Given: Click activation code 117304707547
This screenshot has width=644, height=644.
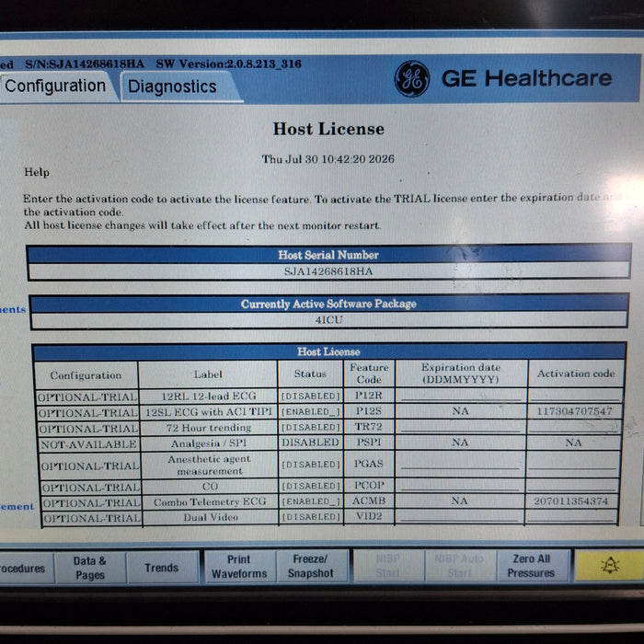Looking at the screenshot, I should click(x=575, y=411).
